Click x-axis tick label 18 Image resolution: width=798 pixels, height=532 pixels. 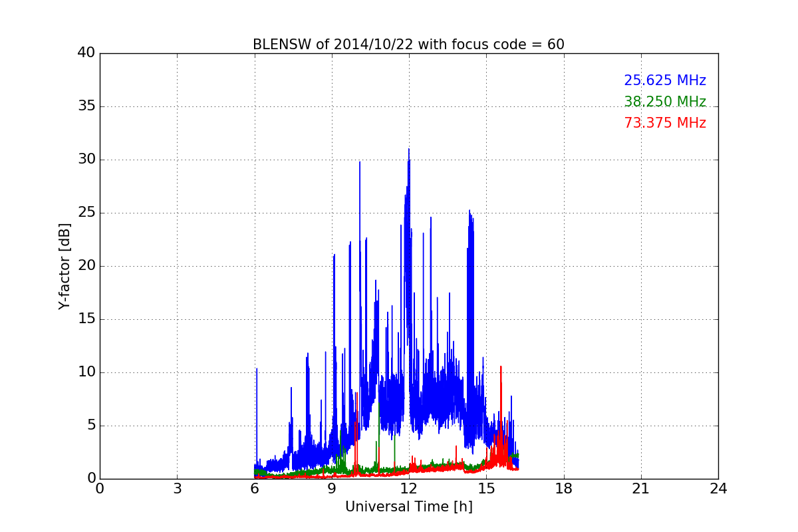564,489
